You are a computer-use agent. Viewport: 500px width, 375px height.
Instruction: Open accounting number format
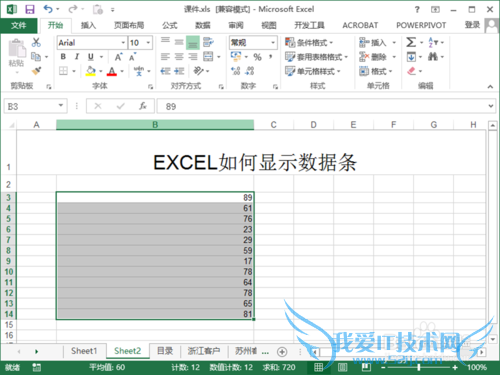(236, 56)
